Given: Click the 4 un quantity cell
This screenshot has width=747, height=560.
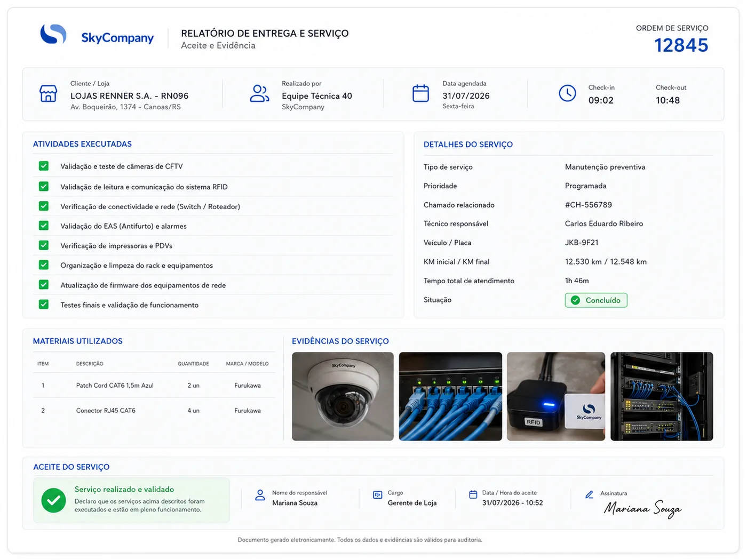Looking at the screenshot, I should (193, 411).
